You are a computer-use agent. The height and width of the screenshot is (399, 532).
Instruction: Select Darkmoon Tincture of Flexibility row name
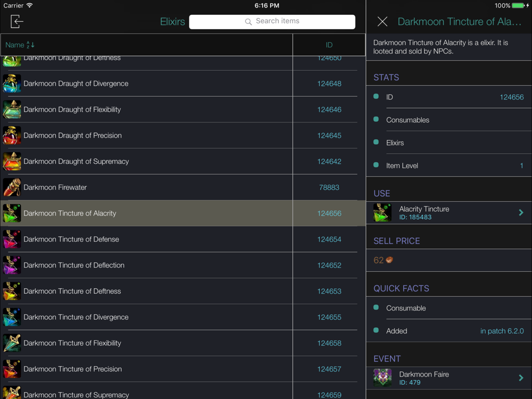[x=72, y=343]
